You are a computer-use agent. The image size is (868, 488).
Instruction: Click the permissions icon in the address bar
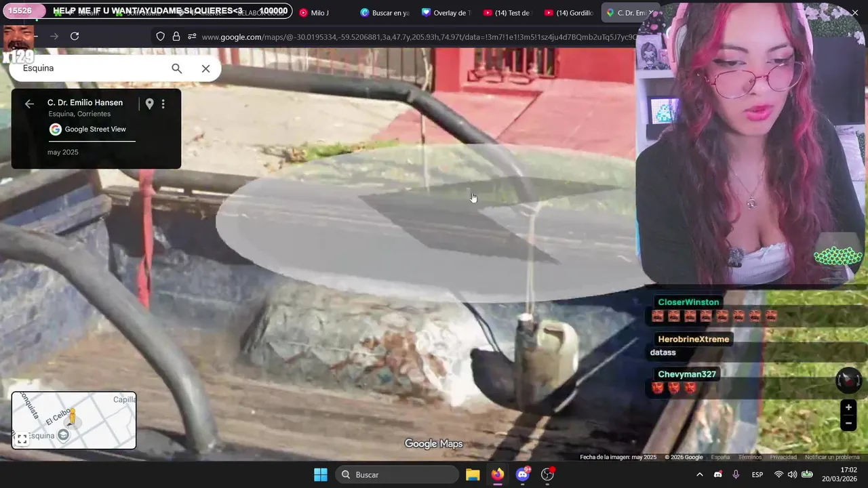(x=192, y=37)
